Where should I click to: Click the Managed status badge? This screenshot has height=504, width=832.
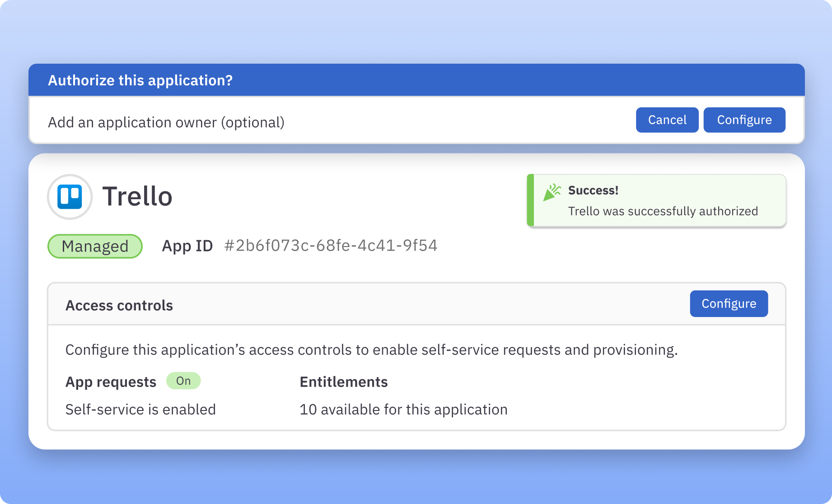point(94,246)
